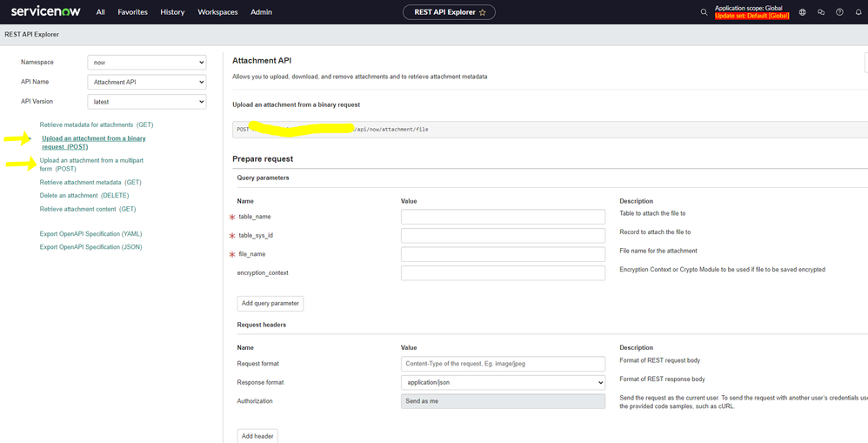Open the globe scope picker icon

point(802,12)
